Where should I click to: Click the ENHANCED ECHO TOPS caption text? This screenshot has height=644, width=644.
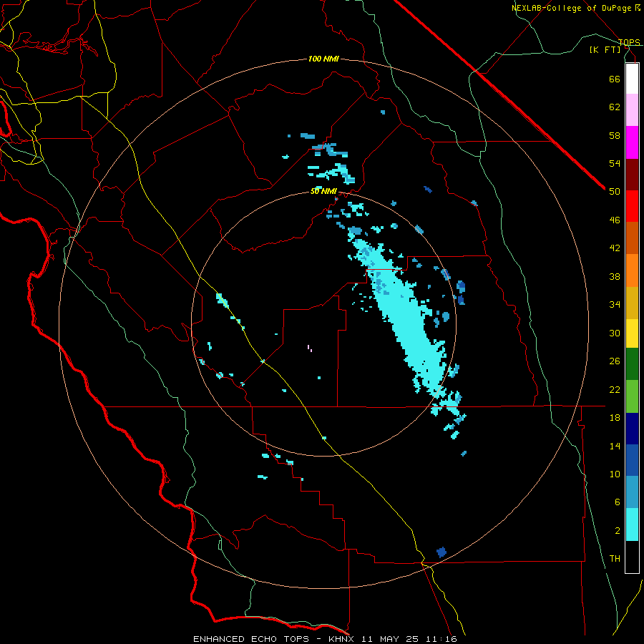(x=251, y=639)
